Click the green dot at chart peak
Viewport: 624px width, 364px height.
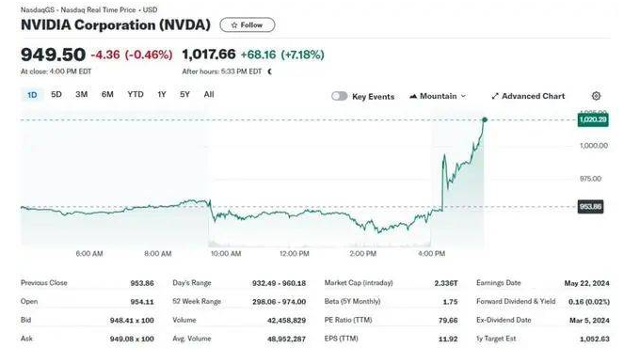click(485, 119)
